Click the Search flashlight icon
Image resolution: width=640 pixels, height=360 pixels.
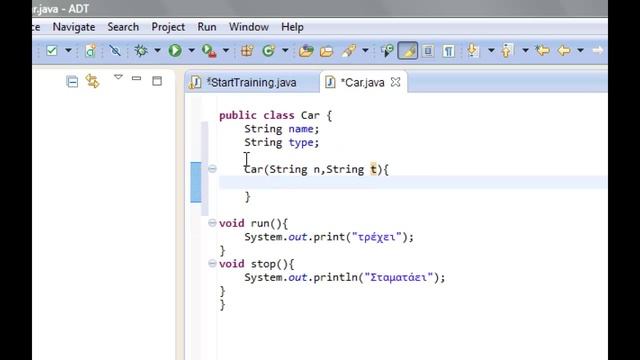pyautogui.click(x=349, y=51)
